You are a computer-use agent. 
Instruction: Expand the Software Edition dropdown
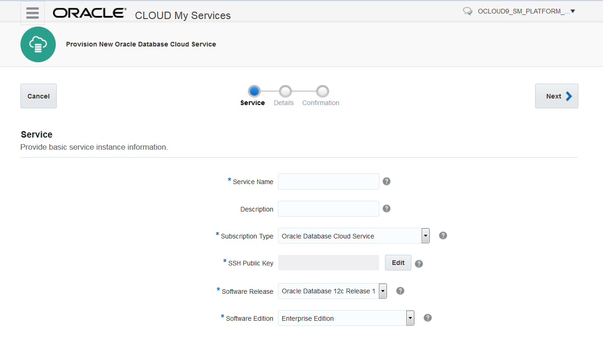coord(410,318)
